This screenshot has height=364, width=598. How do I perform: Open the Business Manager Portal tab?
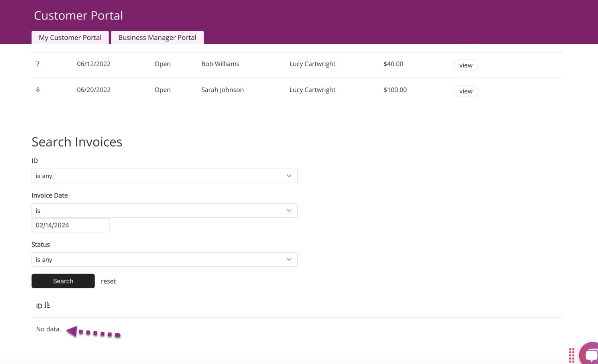coord(157,37)
